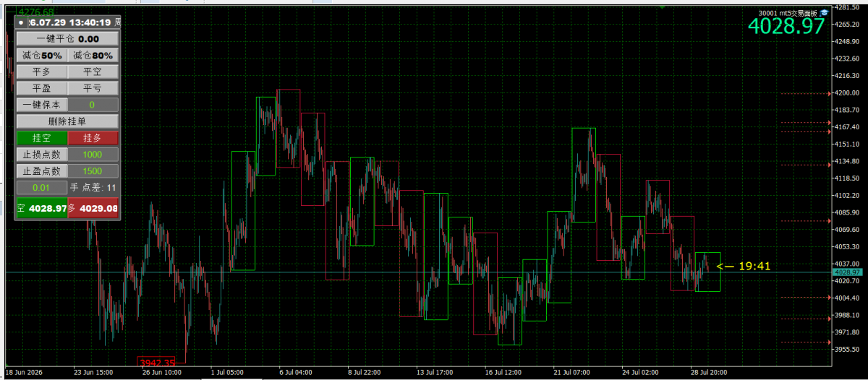Image resolution: width=868 pixels, height=380 pixels.
Task: Delete pending orders with 删除挂单
Action: (x=67, y=121)
